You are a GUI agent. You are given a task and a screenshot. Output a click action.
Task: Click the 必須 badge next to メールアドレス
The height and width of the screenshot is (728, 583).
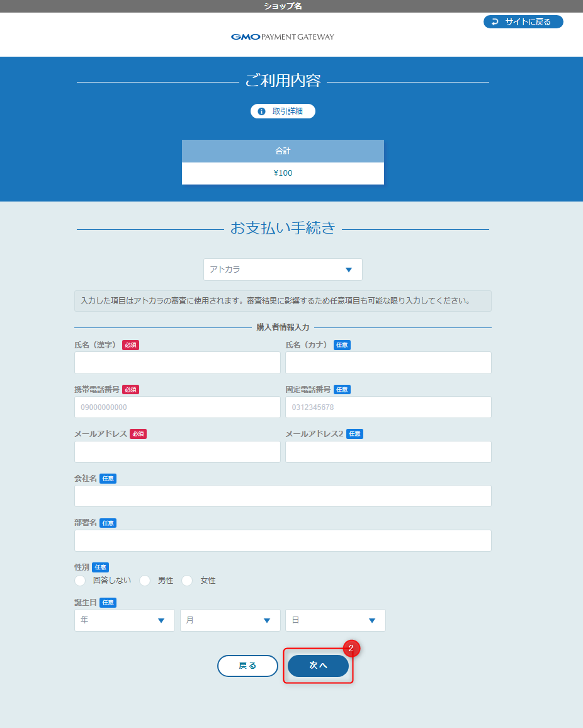137,433
